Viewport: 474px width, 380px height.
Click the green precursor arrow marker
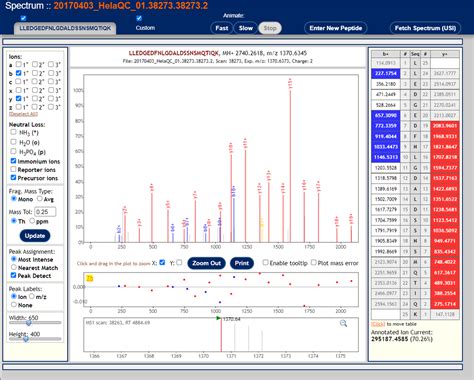pyautogui.click(x=218, y=318)
